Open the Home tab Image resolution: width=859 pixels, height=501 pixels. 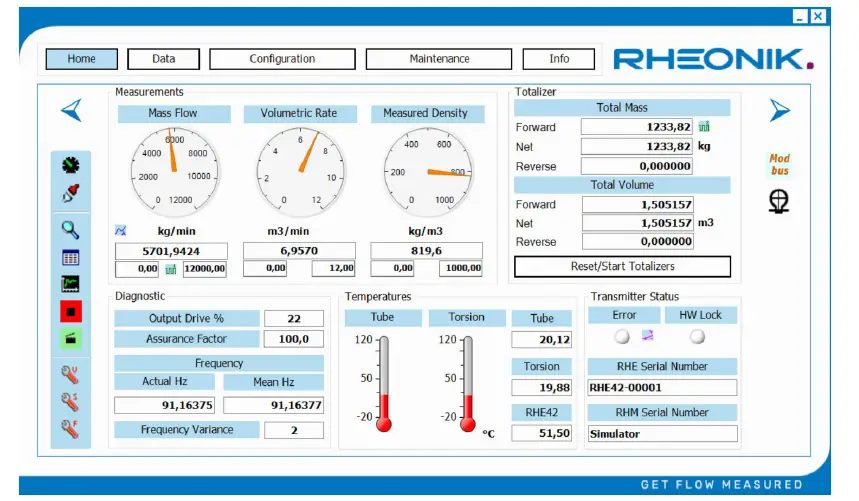tap(82, 59)
